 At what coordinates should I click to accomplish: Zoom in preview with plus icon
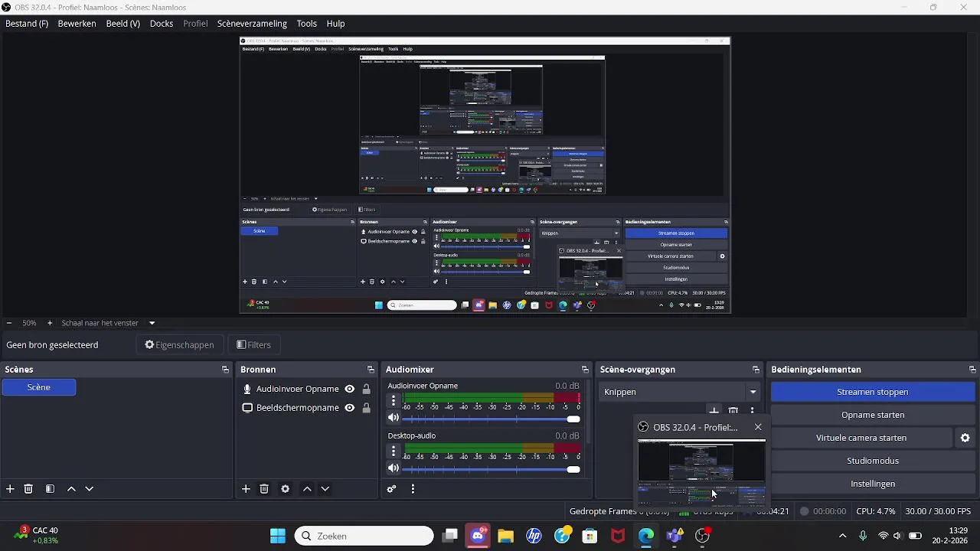(x=50, y=323)
